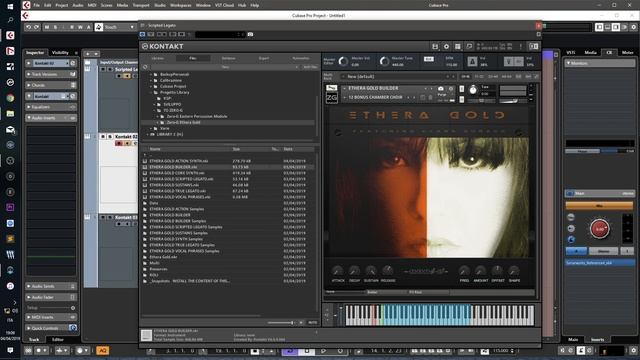Toggle Audio Inserts bypass in Inspector
Screen dimensions: 640x360
point(72,118)
